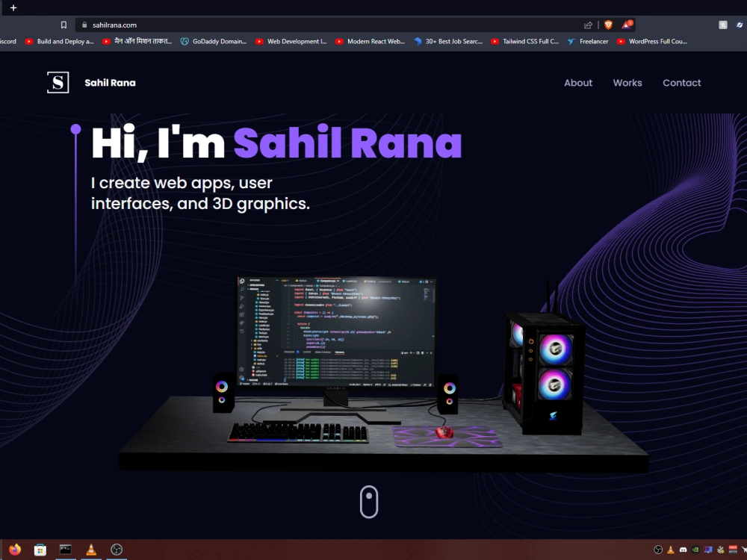
Task: Open the Hindi-titled YouTube bookmark
Action: (137, 41)
